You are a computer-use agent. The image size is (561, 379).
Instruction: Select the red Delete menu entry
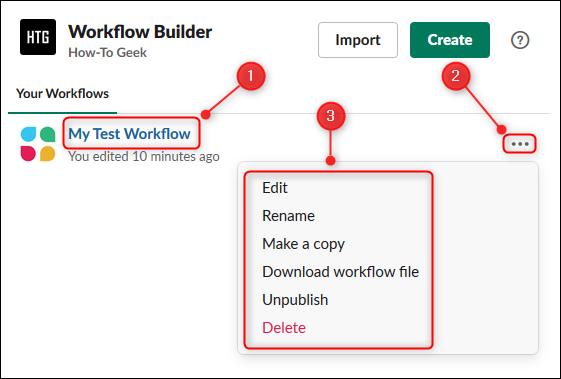pos(284,328)
